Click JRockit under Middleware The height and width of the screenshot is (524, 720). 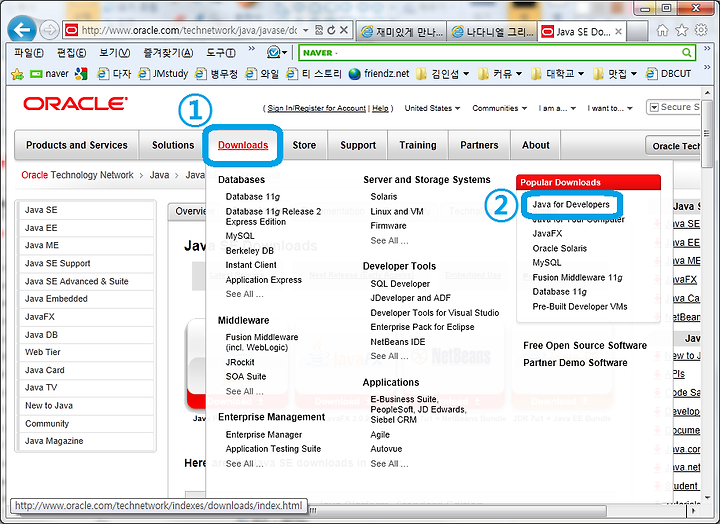pyautogui.click(x=240, y=362)
